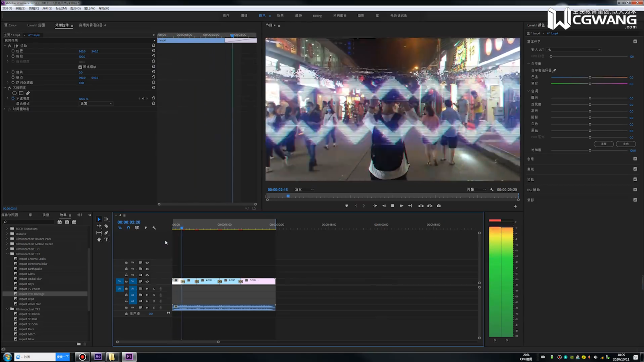Toggle the Color Wheels (色轮) checkbox
The height and width of the screenshot is (362, 644).
(635, 180)
